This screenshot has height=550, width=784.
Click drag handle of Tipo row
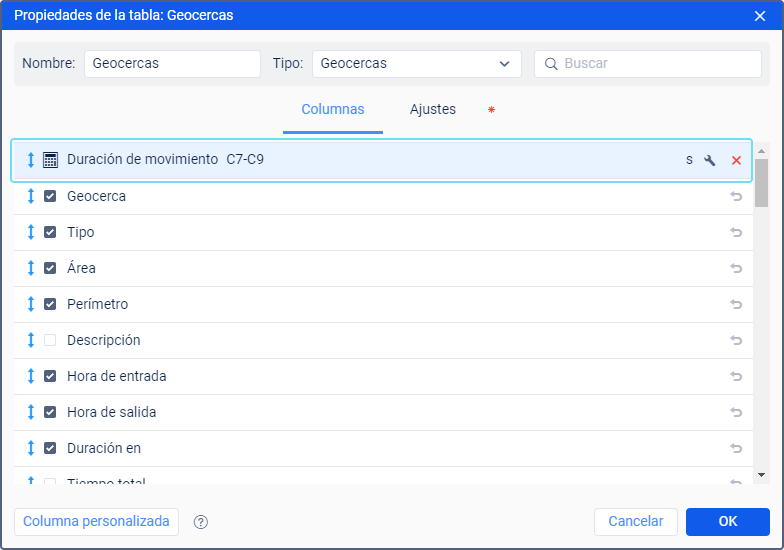point(30,232)
